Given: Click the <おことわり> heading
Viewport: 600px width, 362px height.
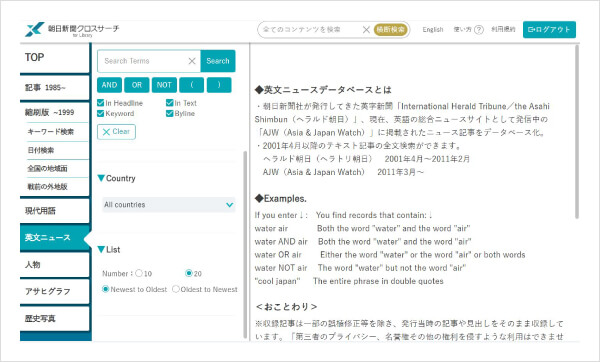Looking at the screenshot, I should point(286,307).
